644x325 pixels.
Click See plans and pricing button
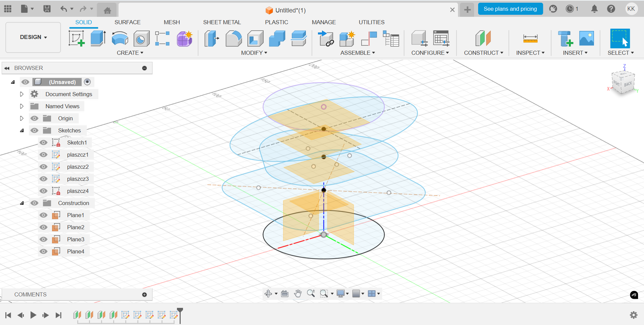pos(510,9)
